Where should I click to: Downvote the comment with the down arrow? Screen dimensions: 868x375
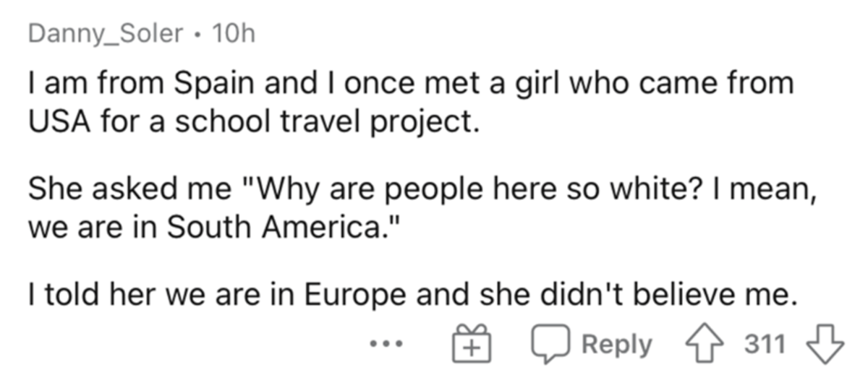tap(826, 344)
